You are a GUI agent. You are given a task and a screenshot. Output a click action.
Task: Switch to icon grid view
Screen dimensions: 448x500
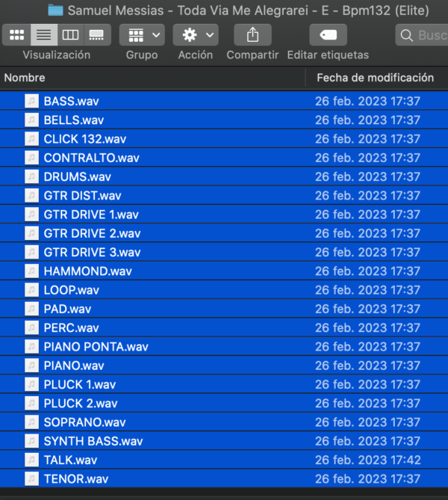(x=16, y=35)
